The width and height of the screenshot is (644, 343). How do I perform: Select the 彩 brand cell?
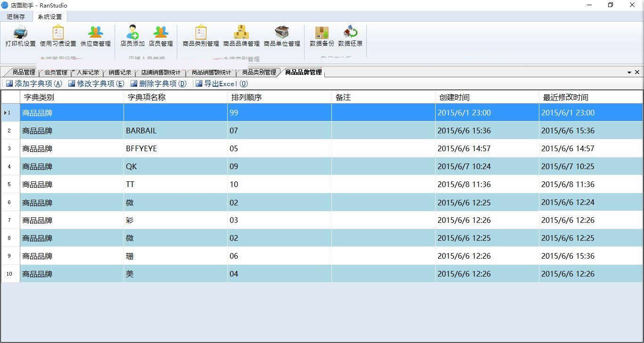coord(175,220)
